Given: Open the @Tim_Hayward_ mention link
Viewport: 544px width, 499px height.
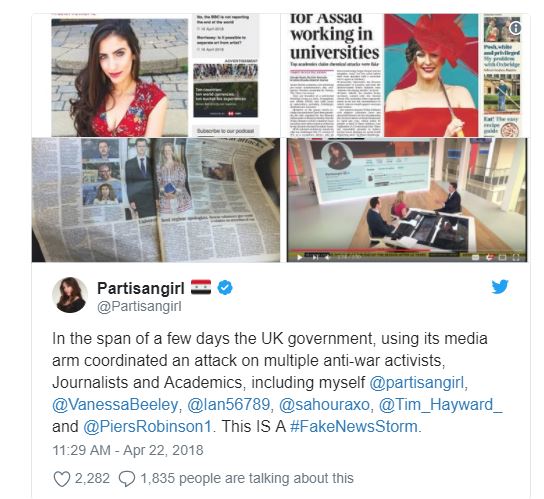Looking at the screenshot, I should [440, 405].
